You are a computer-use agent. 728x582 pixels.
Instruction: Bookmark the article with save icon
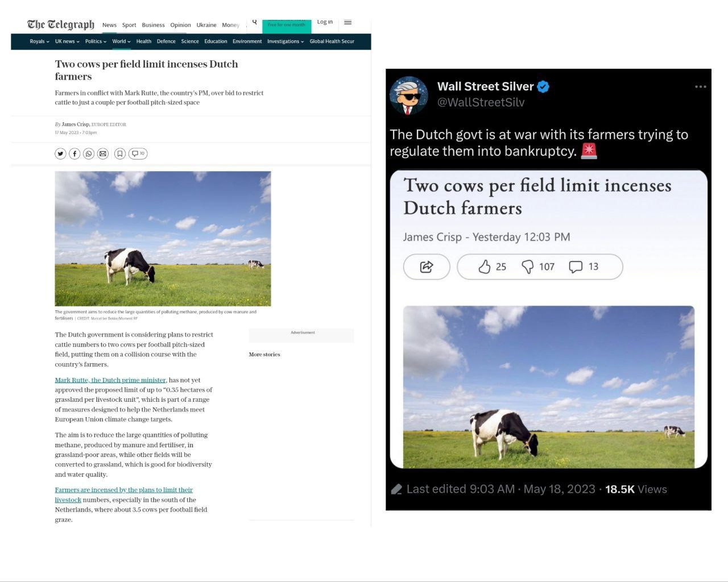120,153
